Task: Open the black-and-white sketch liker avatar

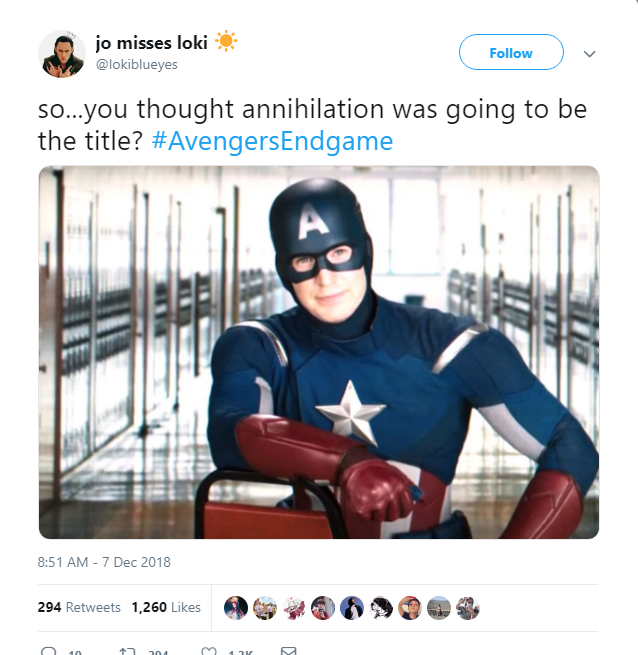Action: [381, 608]
